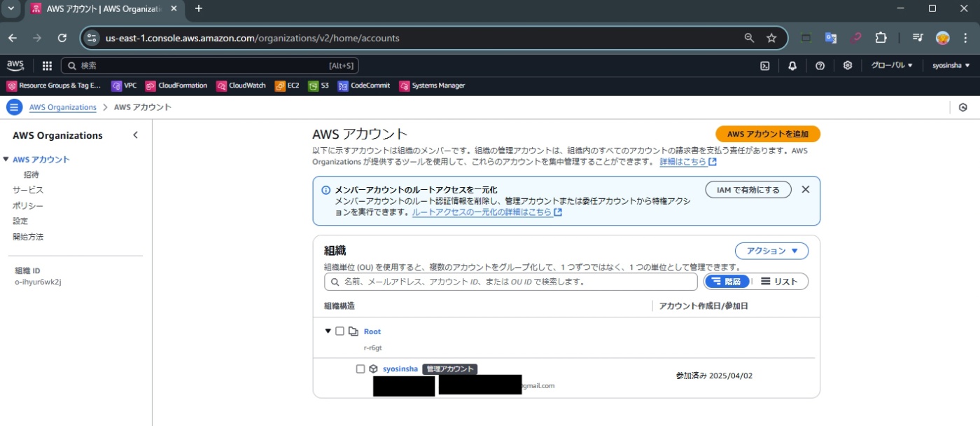The width and height of the screenshot is (980, 426).
Task: Check the syosinsha account checkbox
Action: 360,369
